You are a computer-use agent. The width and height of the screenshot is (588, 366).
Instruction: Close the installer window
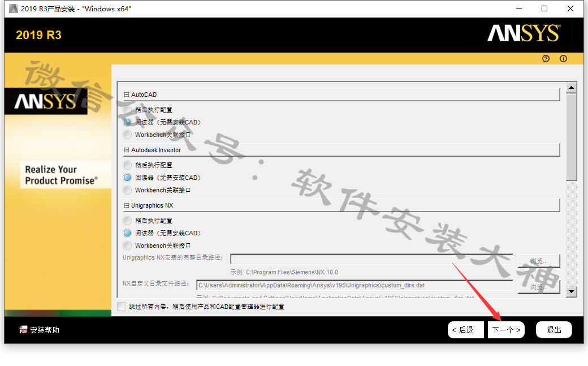(x=570, y=8)
